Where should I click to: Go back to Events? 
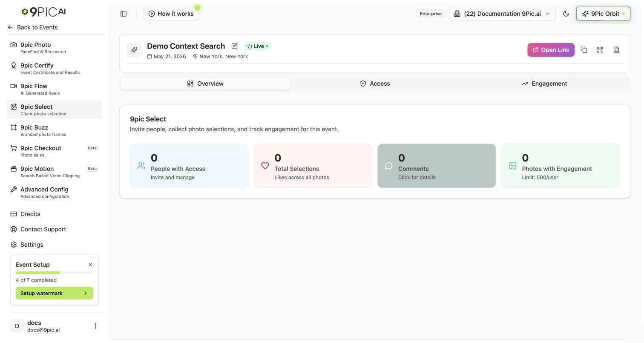tap(32, 27)
